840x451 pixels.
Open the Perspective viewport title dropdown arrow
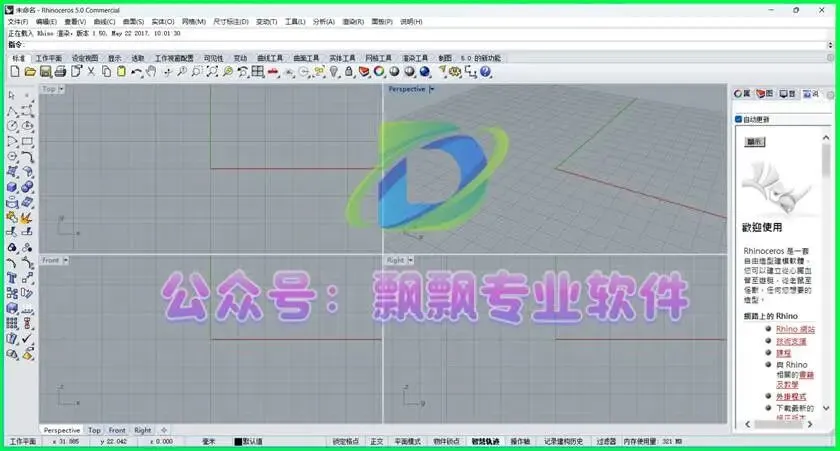coord(432,89)
